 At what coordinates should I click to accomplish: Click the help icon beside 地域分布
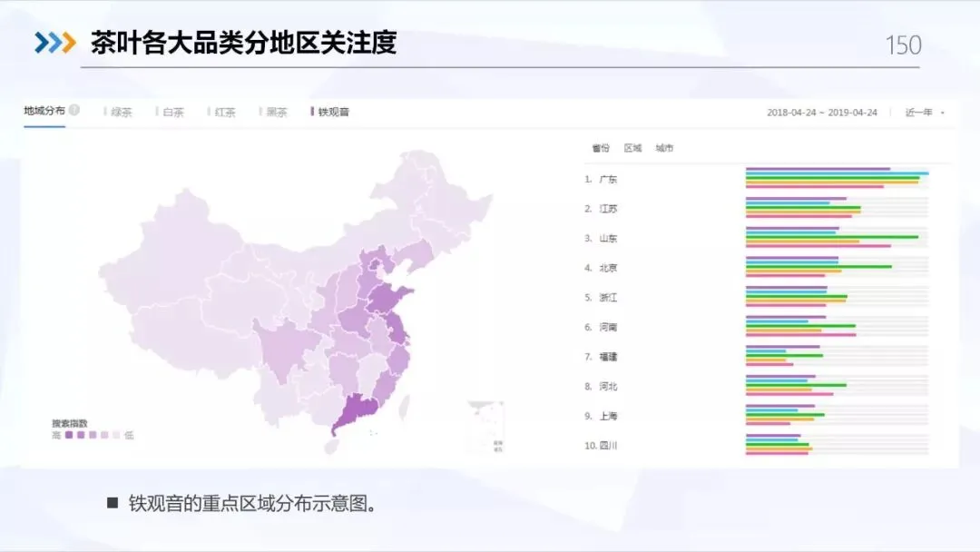pos(74,110)
